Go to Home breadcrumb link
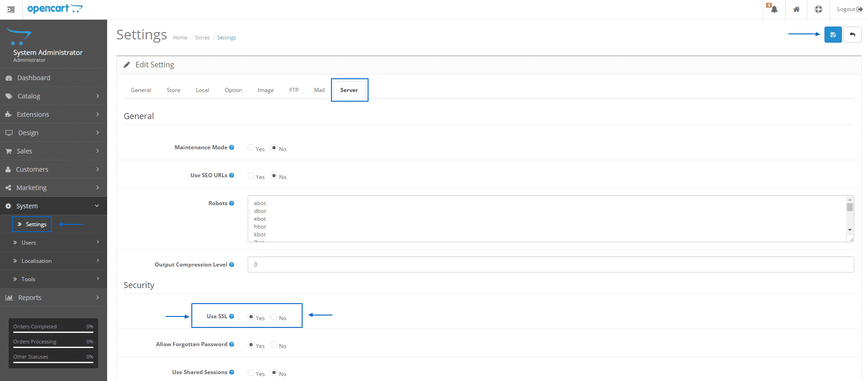This screenshot has width=868, height=381. click(x=180, y=38)
